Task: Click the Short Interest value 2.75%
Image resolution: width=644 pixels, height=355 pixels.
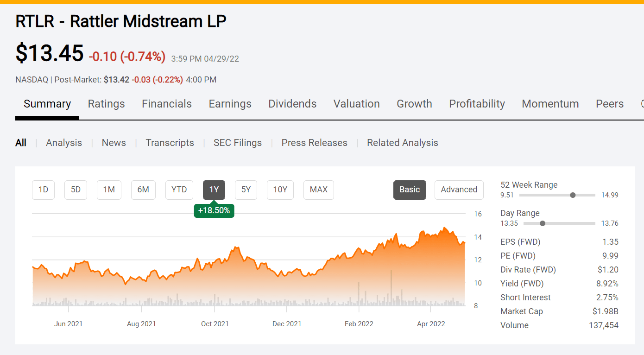Action: click(607, 298)
